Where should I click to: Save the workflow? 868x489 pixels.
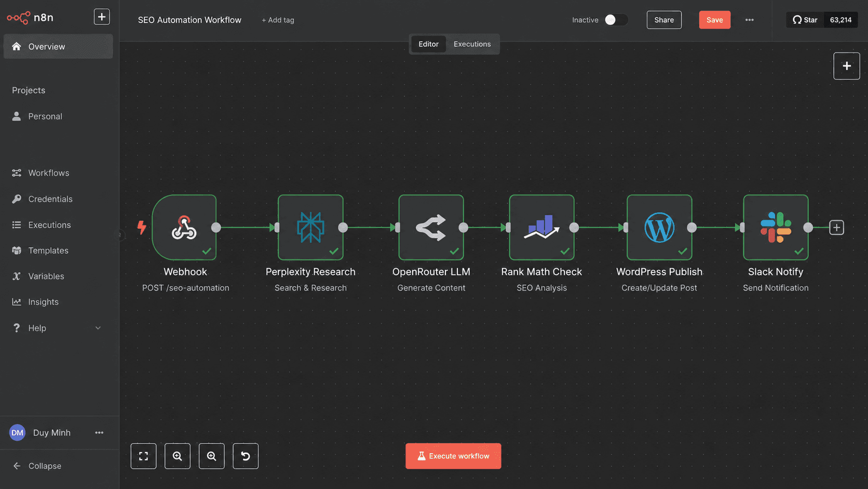pos(714,20)
